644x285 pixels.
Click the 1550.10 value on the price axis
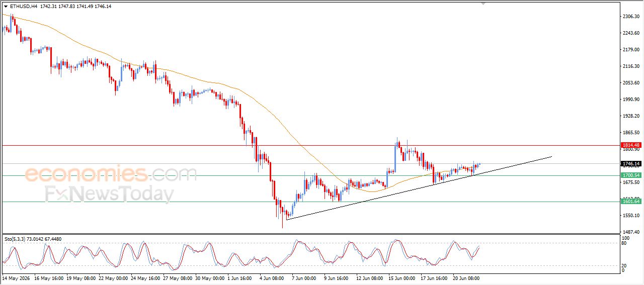631,216
